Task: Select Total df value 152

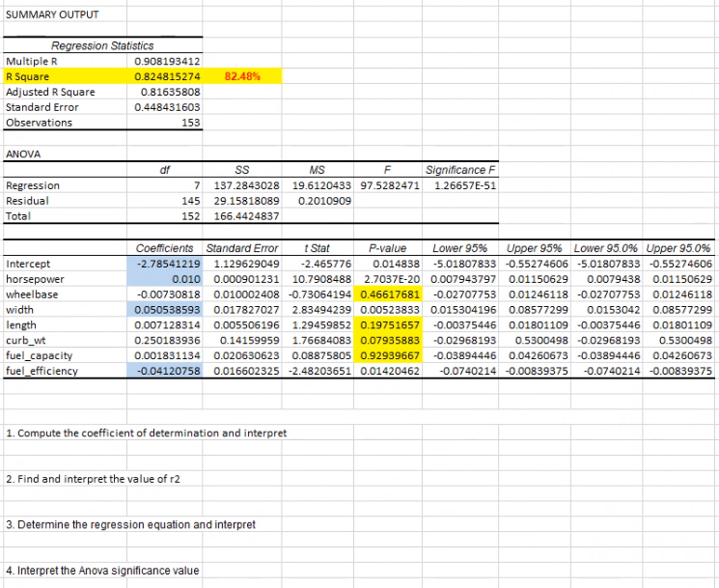Action: 191,216
